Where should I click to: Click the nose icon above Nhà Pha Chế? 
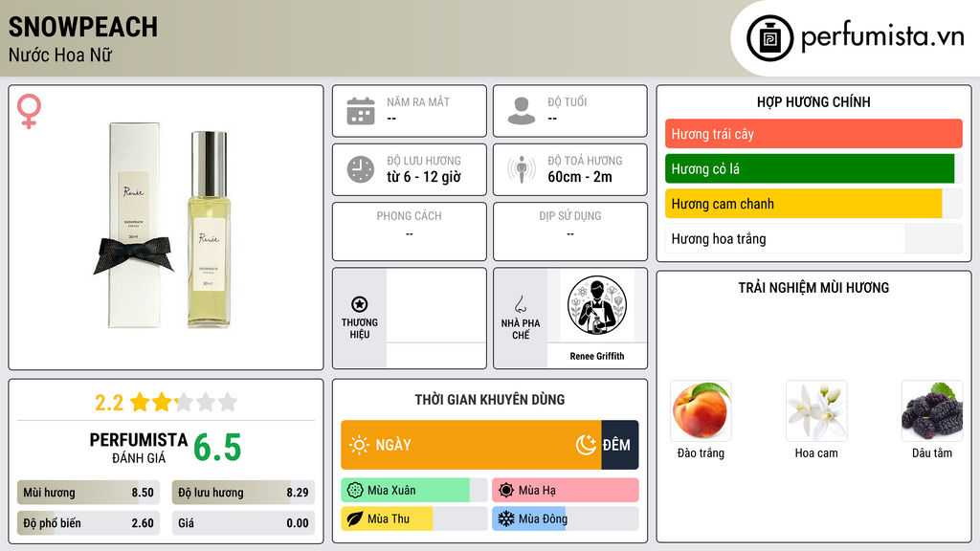click(x=520, y=304)
